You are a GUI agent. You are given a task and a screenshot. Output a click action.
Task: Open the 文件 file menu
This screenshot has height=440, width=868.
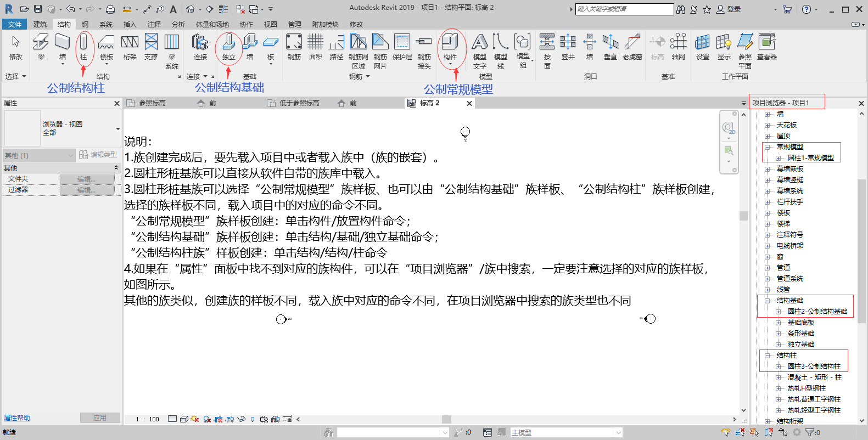pos(15,24)
